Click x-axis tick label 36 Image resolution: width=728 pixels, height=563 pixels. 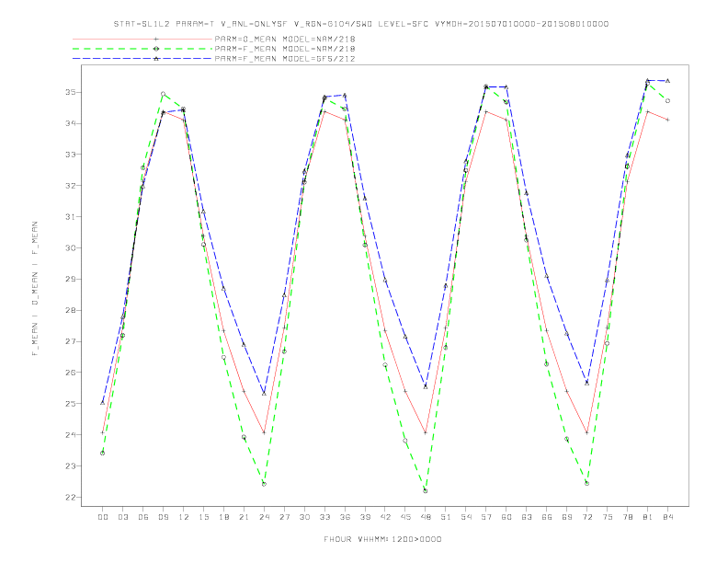point(345,517)
